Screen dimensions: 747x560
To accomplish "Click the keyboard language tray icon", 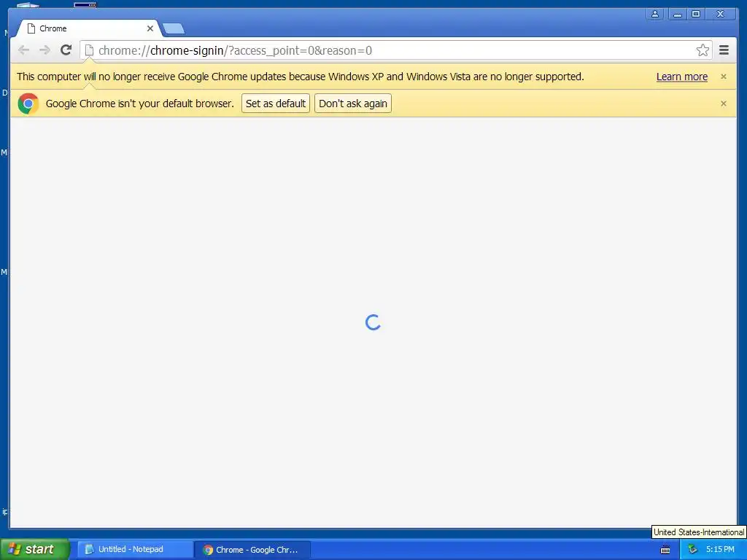I will [665, 550].
